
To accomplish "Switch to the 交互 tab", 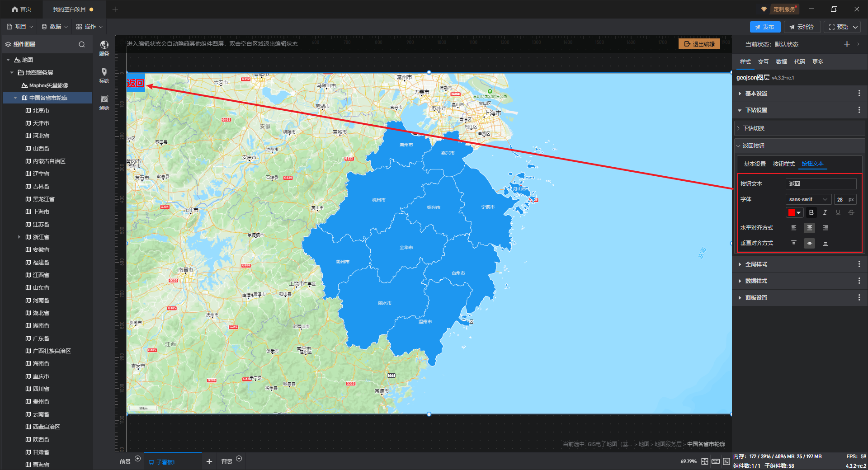I will [764, 62].
